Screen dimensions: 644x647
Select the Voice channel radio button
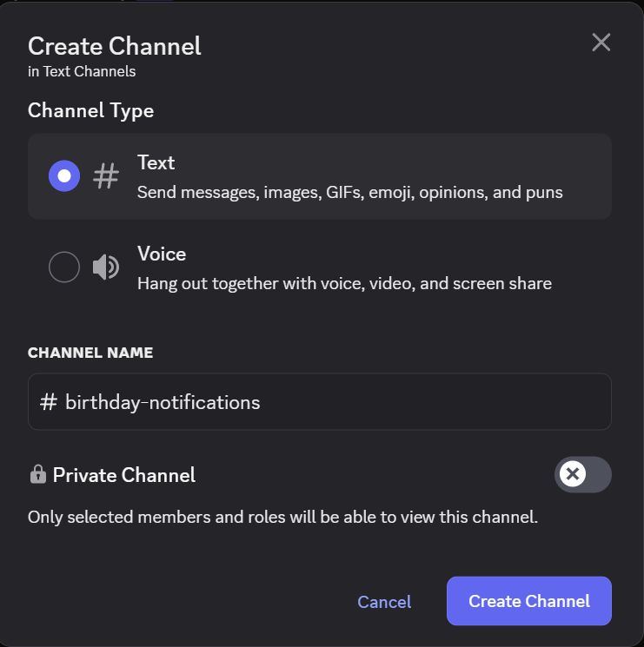click(x=64, y=267)
